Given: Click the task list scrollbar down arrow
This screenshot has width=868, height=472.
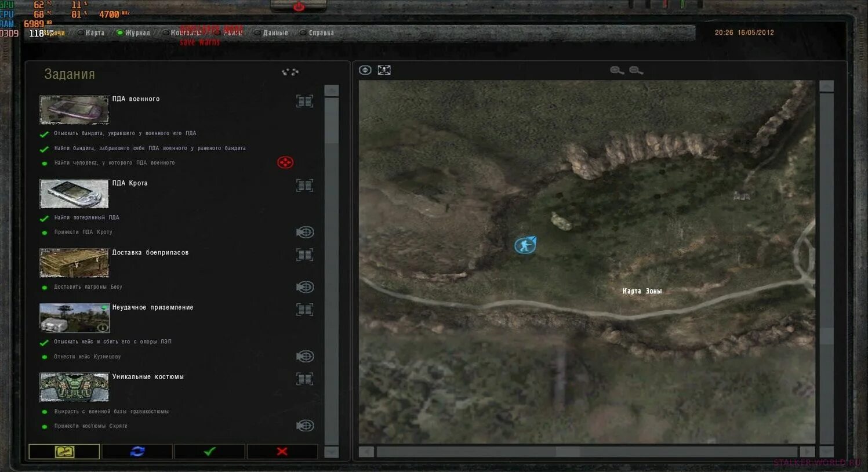Looking at the screenshot, I should (332, 452).
